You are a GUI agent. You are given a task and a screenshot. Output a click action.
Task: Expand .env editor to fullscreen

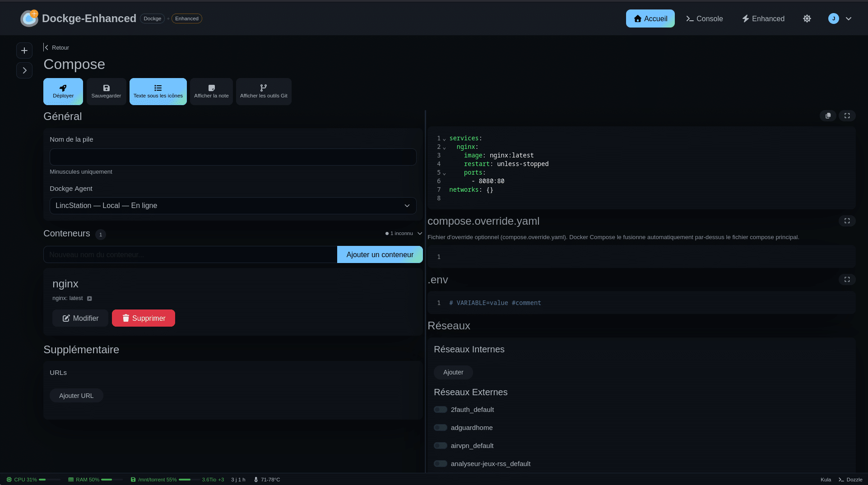[847, 280]
